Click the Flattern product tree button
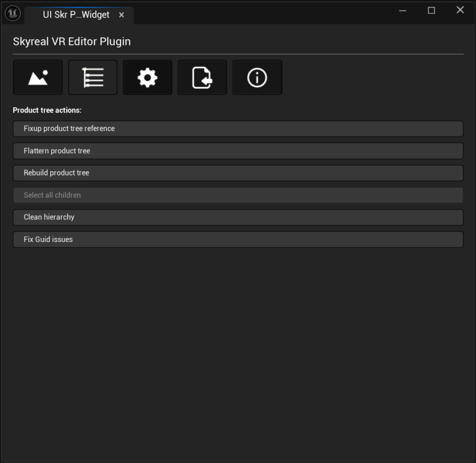 pos(238,151)
